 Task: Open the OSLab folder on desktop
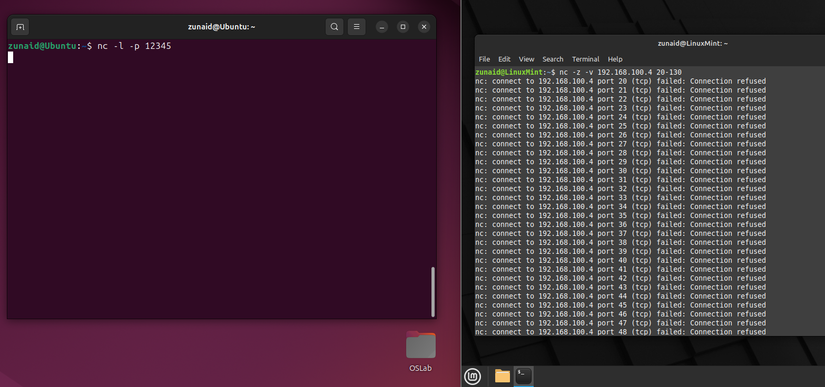point(420,351)
